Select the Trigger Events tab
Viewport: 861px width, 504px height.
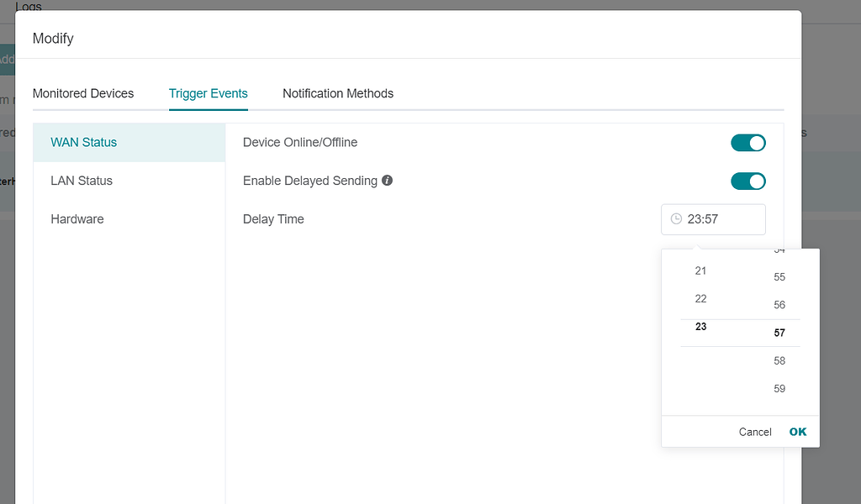pyautogui.click(x=208, y=93)
